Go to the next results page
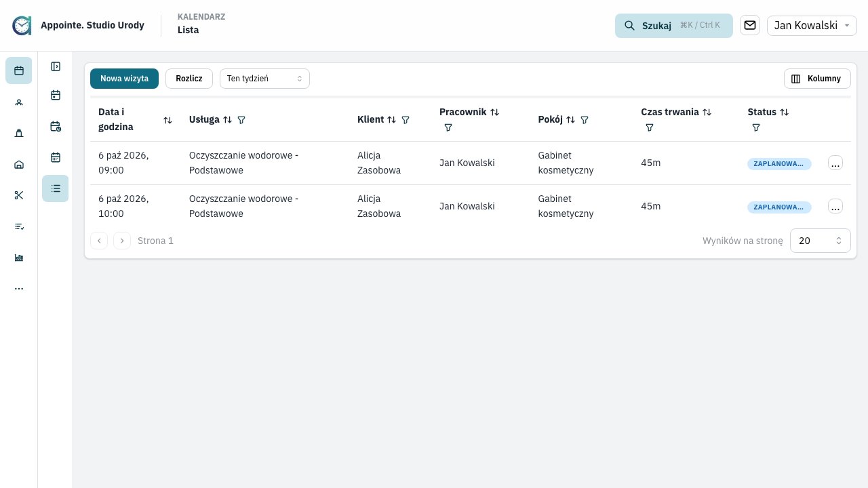 122,241
